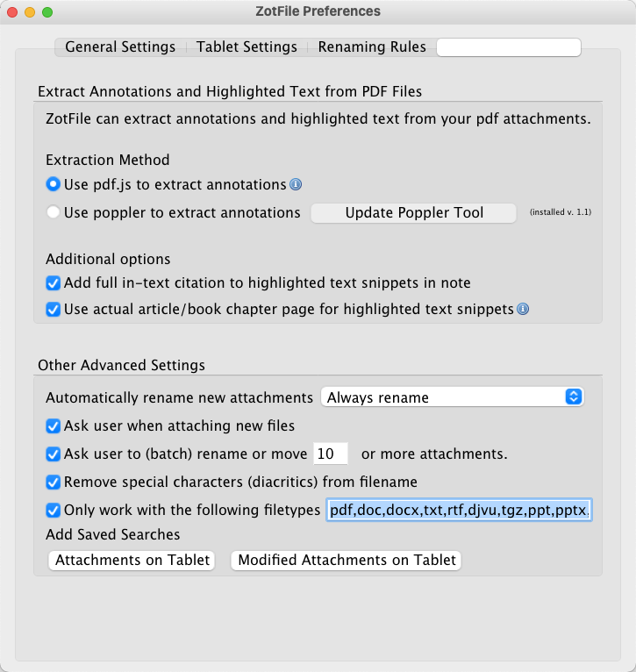Toggle Only work with following filetypes

click(x=54, y=510)
